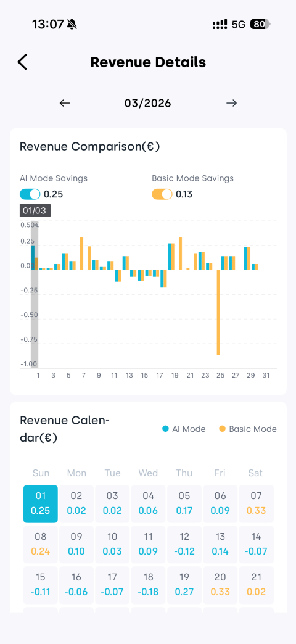This screenshot has height=644, width=296.
Task: Tap day 08 cell showing 0.24
Action: (x=41, y=544)
